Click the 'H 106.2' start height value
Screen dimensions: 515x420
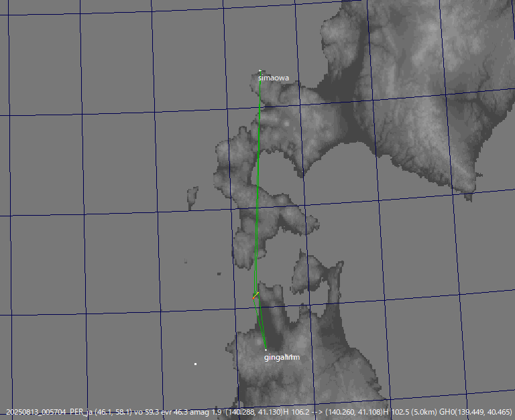(296, 412)
